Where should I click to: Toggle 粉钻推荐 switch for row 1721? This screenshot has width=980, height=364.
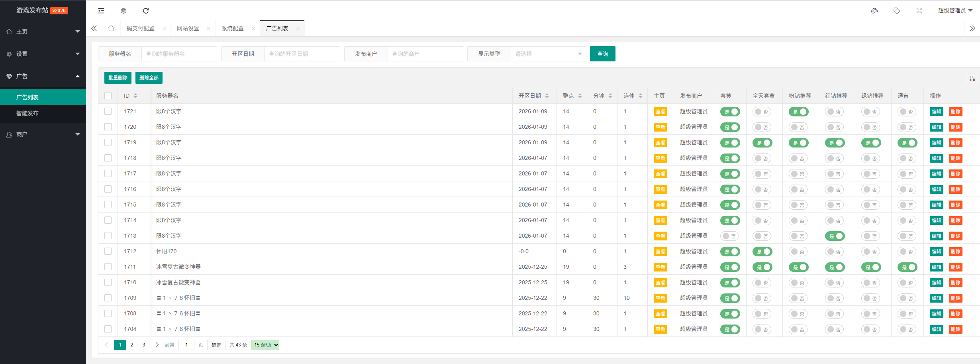tap(798, 112)
